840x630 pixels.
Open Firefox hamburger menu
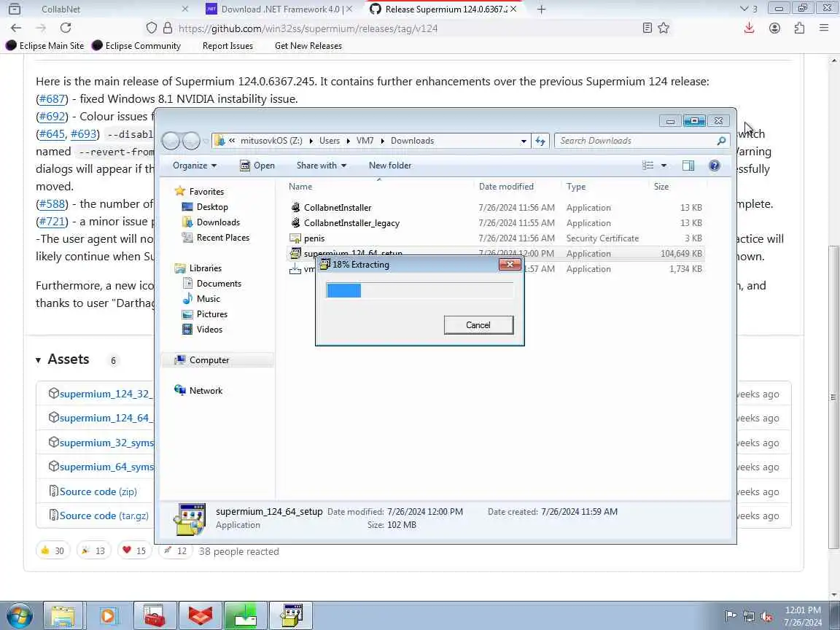(824, 28)
